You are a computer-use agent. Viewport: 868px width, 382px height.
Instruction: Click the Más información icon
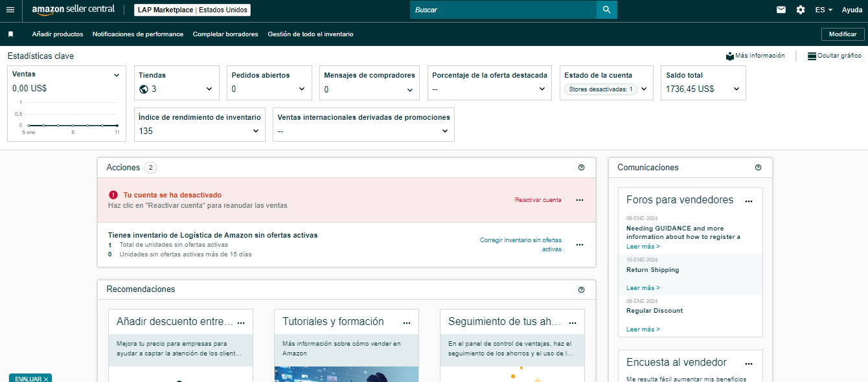(x=730, y=56)
